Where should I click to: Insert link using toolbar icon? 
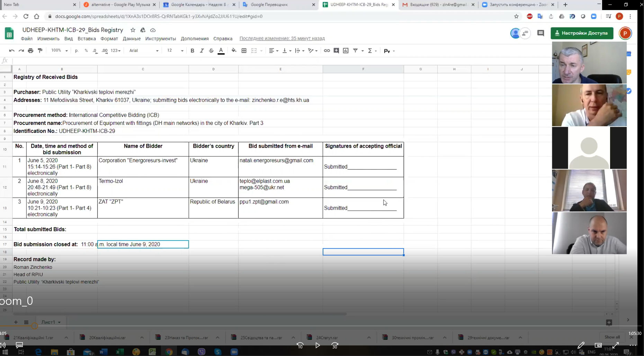(327, 51)
